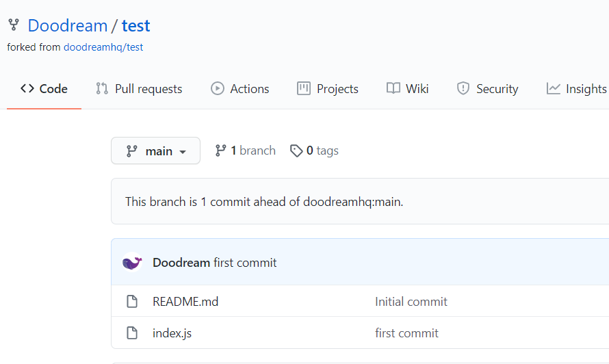609x364 pixels.
Task: View the 1 branch link
Action: (x=246, y=151)
